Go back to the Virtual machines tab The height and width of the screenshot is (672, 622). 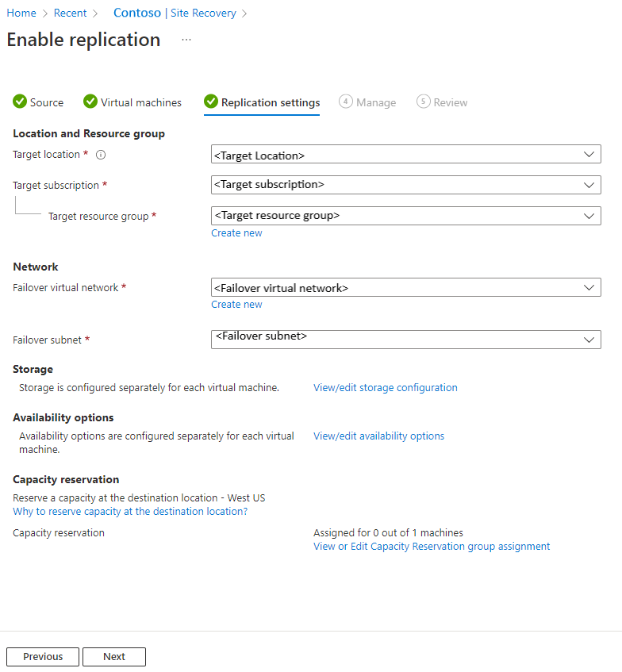132,102
